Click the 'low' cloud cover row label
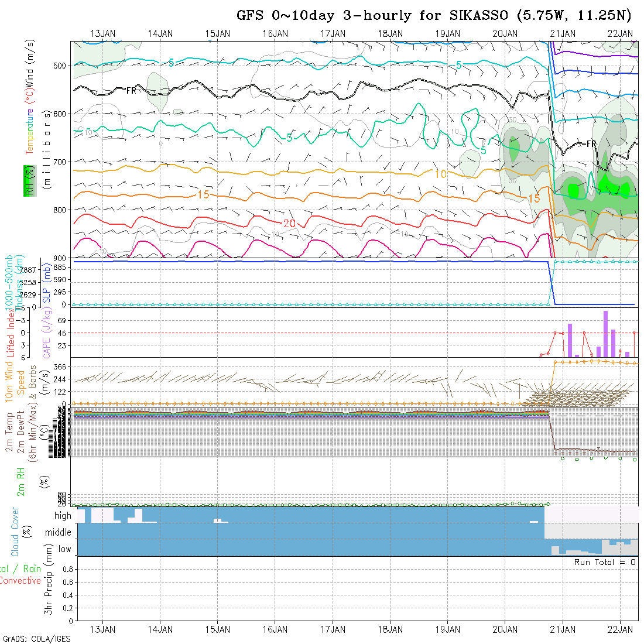 64,549
